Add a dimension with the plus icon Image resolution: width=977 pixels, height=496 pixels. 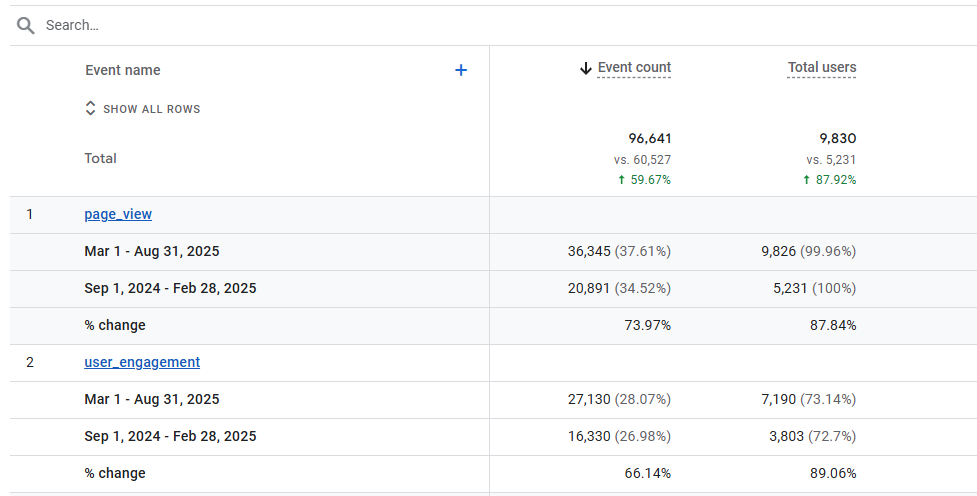(461, 70)
